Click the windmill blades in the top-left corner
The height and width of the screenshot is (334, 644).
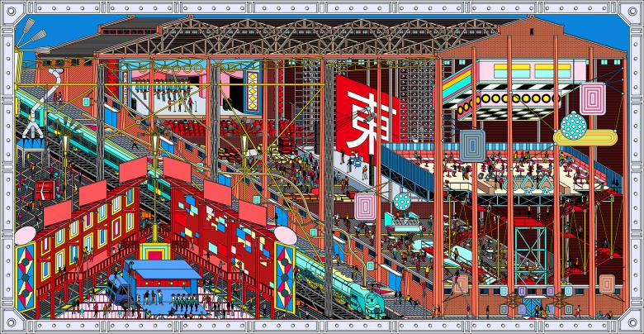tap(29, 37)
